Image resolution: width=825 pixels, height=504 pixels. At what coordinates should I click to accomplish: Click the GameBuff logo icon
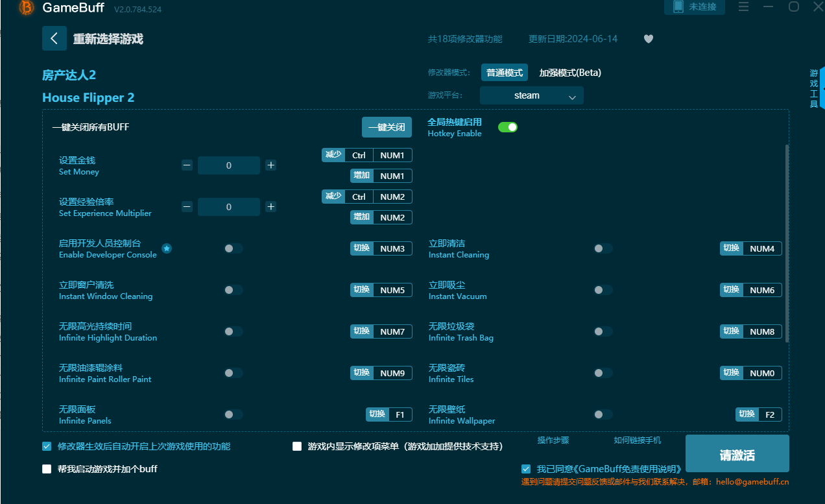coord(26,8)
